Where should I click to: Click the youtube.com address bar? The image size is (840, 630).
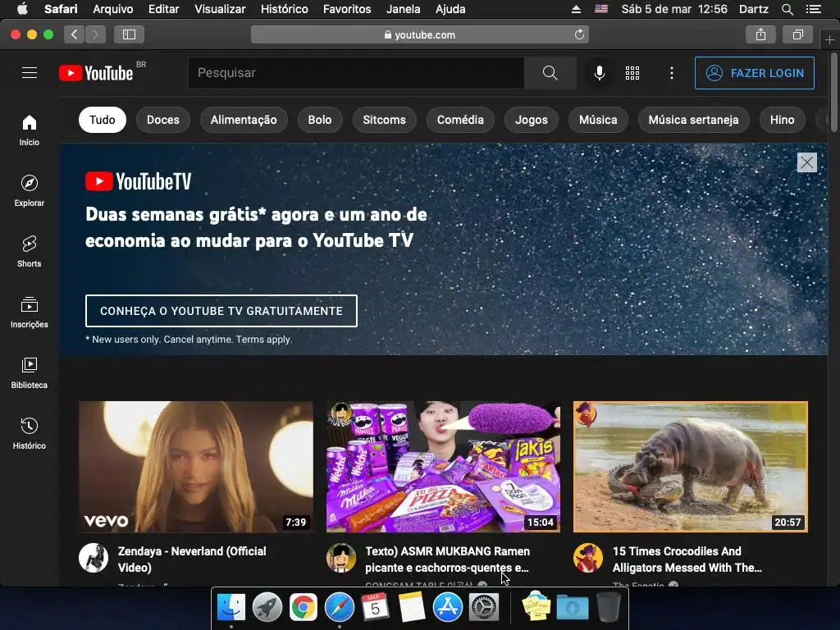[x=419, y=34]
